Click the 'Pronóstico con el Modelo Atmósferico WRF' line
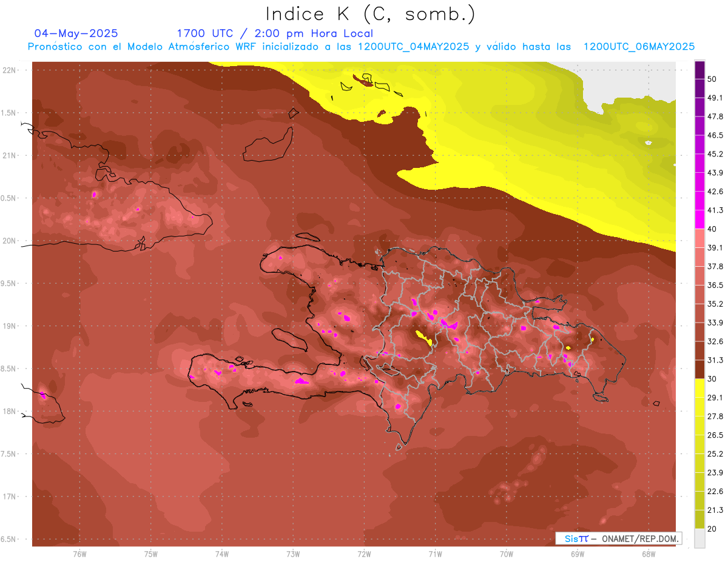 pyautogui.click(x=360, y=47)
